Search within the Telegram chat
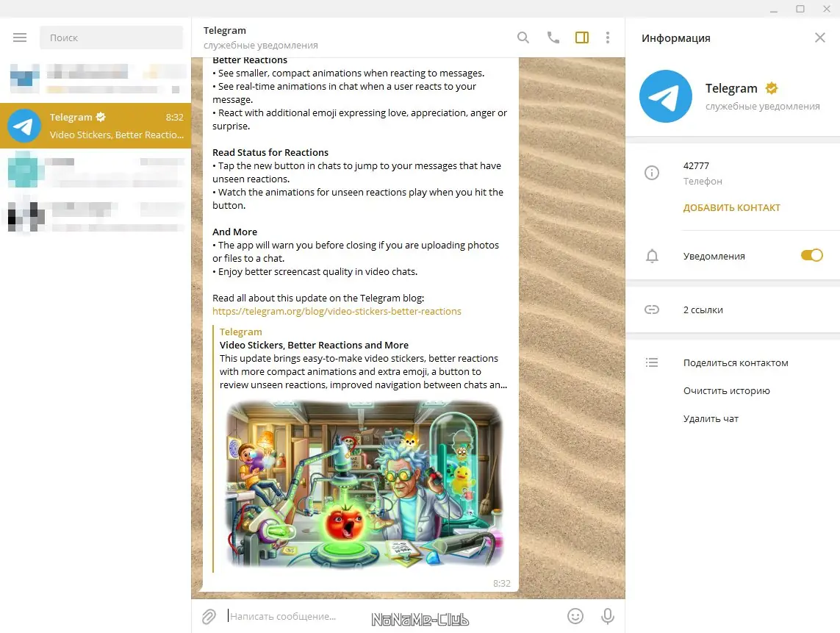The height and width of the screenshot is (633, 840). pos(523,37)
